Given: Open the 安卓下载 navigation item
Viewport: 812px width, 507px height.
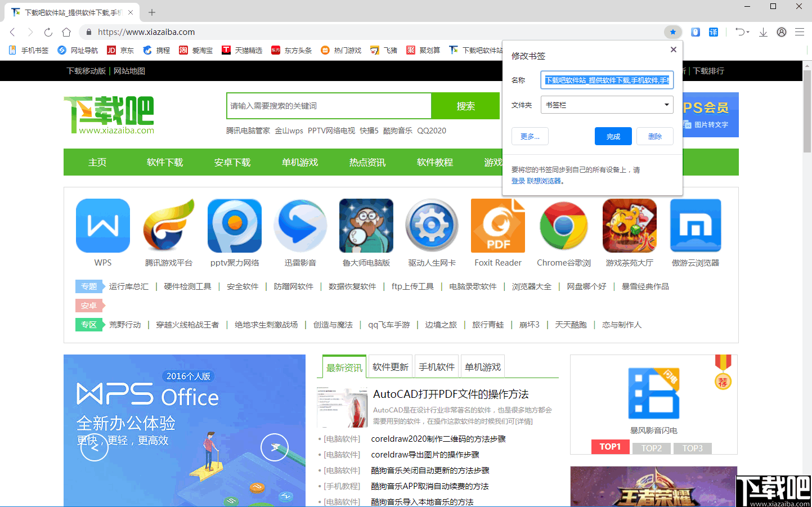Looking at the screenshot, I should click(232, 162).
